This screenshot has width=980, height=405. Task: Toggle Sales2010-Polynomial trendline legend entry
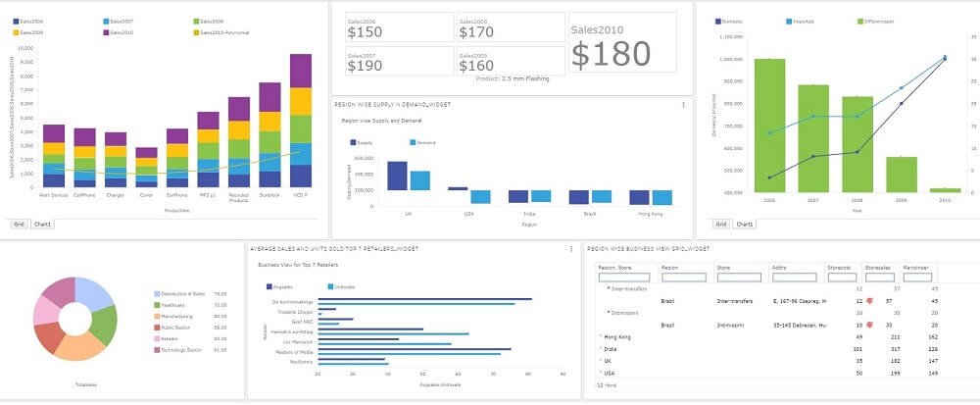[x=221, y=32]
